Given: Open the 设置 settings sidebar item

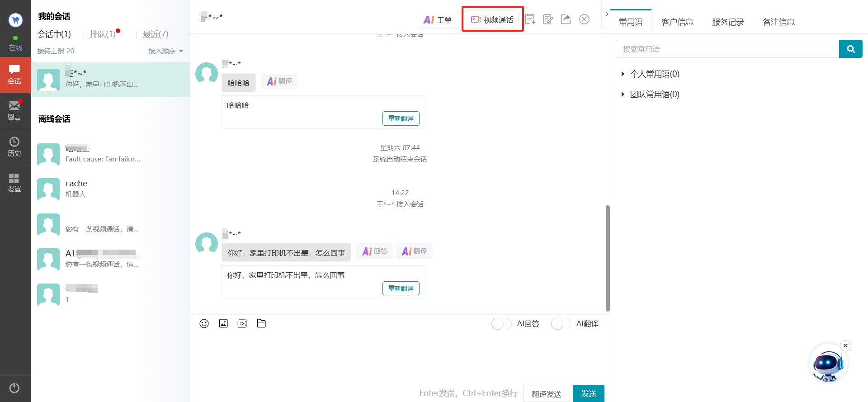Looking at the screenshot, I should coord(15,183).
